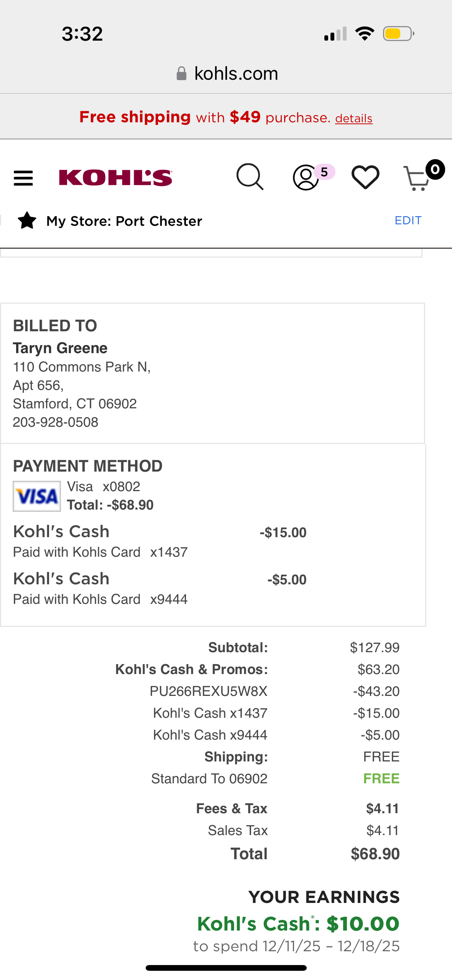The height and width of the screenshot is (980, 452).
Task: Tap the cart count badge
Action: tap(435, 169)
